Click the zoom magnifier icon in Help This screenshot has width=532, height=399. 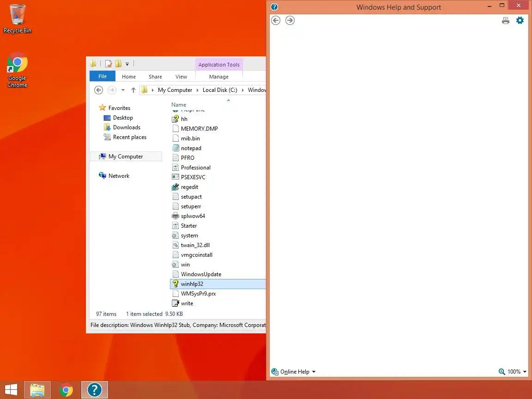(x=502, y=371)
